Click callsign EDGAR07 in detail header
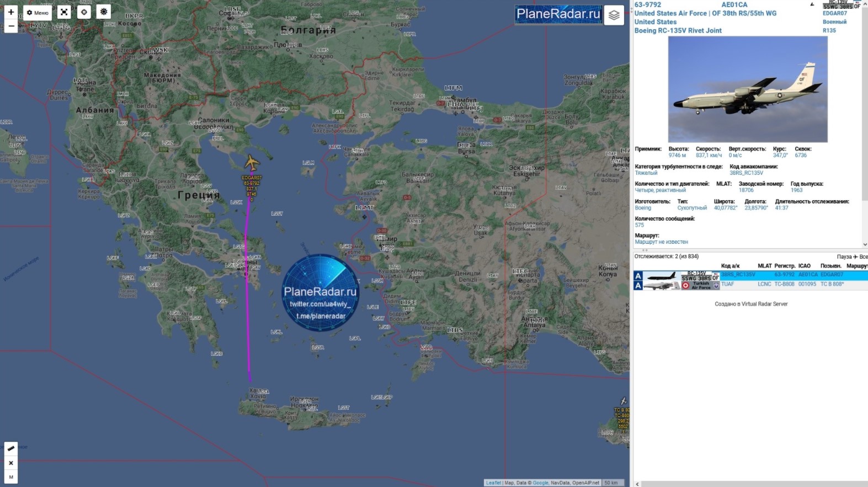The image size is (868, 487). pos(835,13)
